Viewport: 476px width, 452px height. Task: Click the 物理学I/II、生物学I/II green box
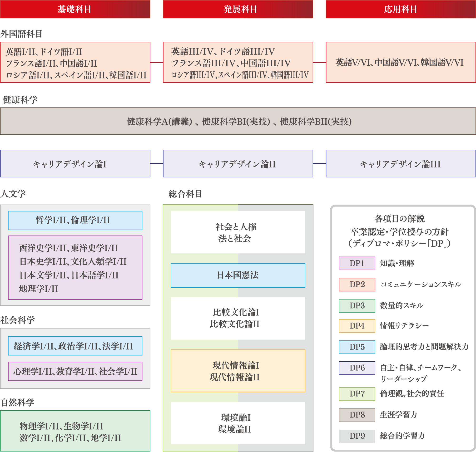coord(75,431)
